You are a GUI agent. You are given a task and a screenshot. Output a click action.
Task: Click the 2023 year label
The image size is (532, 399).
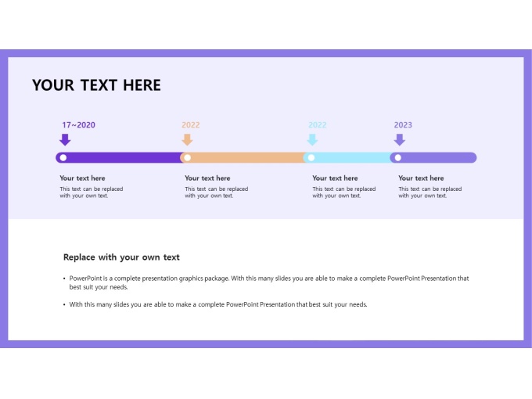pos(403,125)
